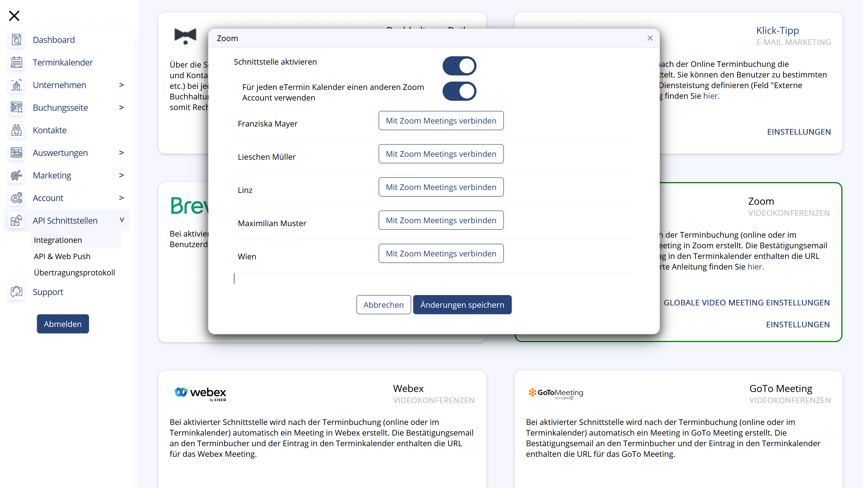Click Abbrechen button
The width and height of the screenshot is (868, 488).
(x=383, y=305)
